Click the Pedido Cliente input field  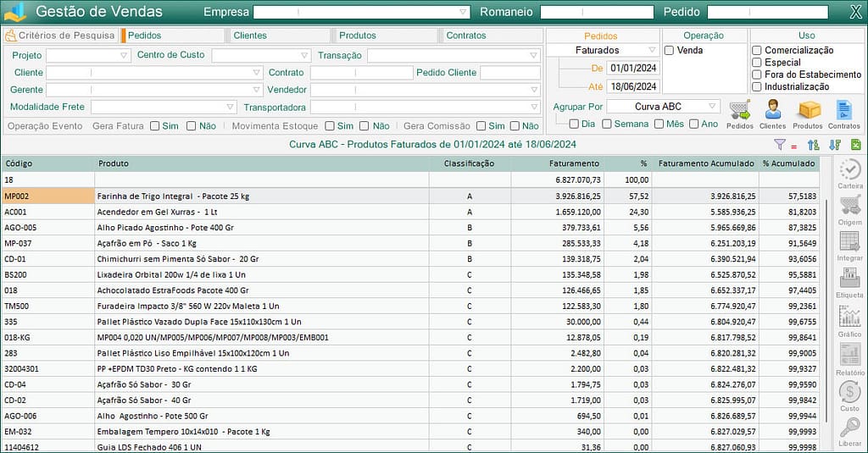tap(509, 73)
